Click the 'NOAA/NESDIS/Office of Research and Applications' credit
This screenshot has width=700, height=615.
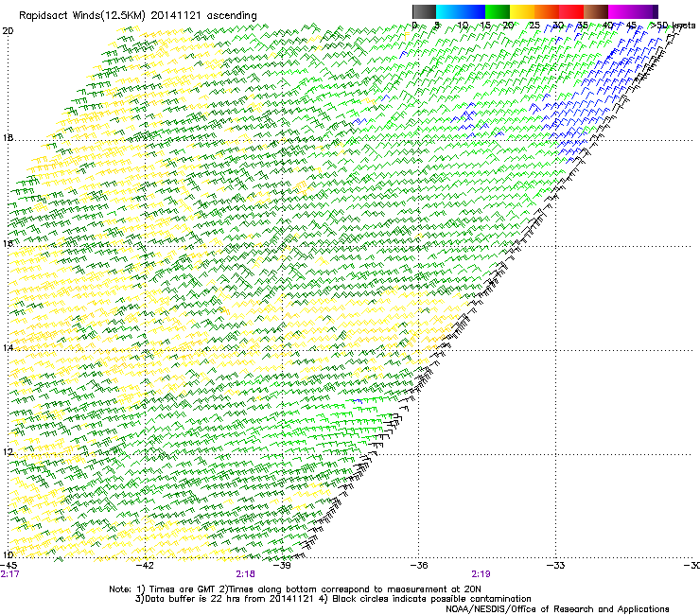557,609
